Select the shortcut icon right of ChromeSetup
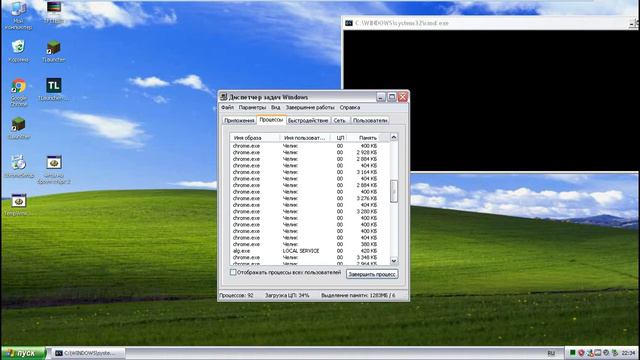 point(53,169)
